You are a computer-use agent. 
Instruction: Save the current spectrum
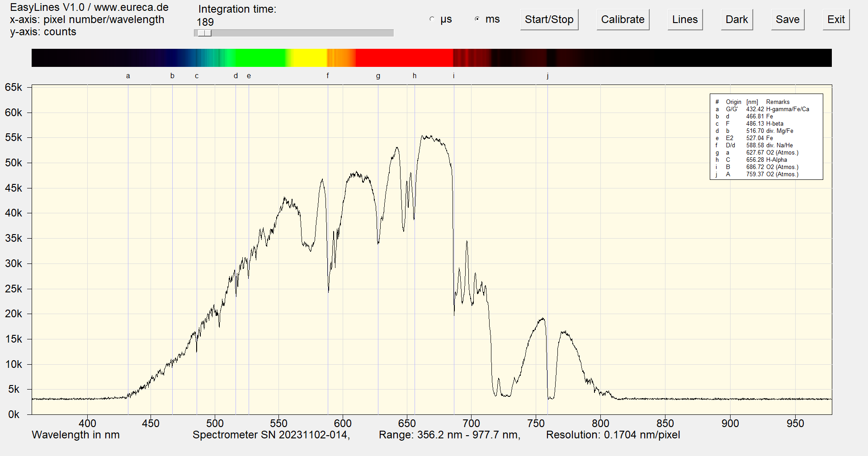coord(788,19)
